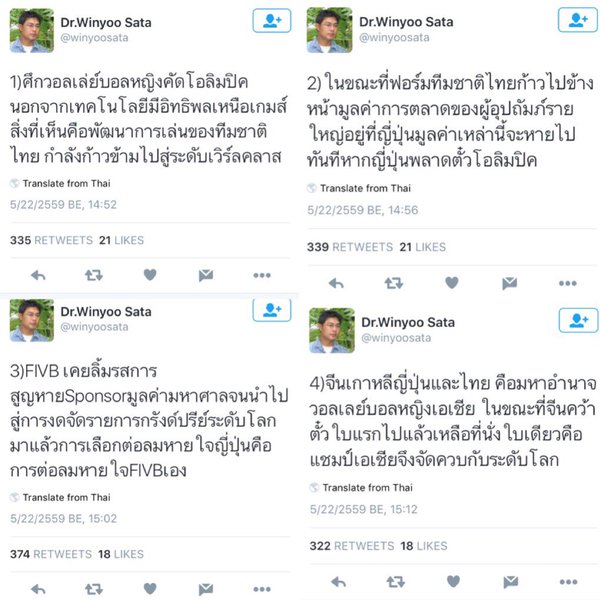Follow the author using button on tweet 3
This screenshot has height=600, width=600.
[x=272, y=310]
